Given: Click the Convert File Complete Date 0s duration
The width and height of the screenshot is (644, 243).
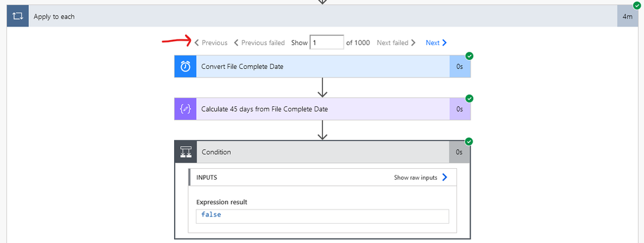Looking at the screenshot, I should point(460,66).
